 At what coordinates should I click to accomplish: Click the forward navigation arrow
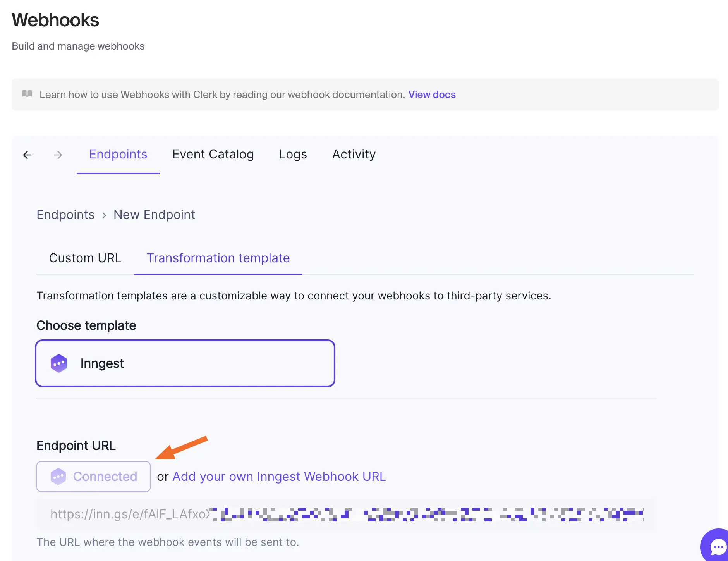(x=57, y=155)
